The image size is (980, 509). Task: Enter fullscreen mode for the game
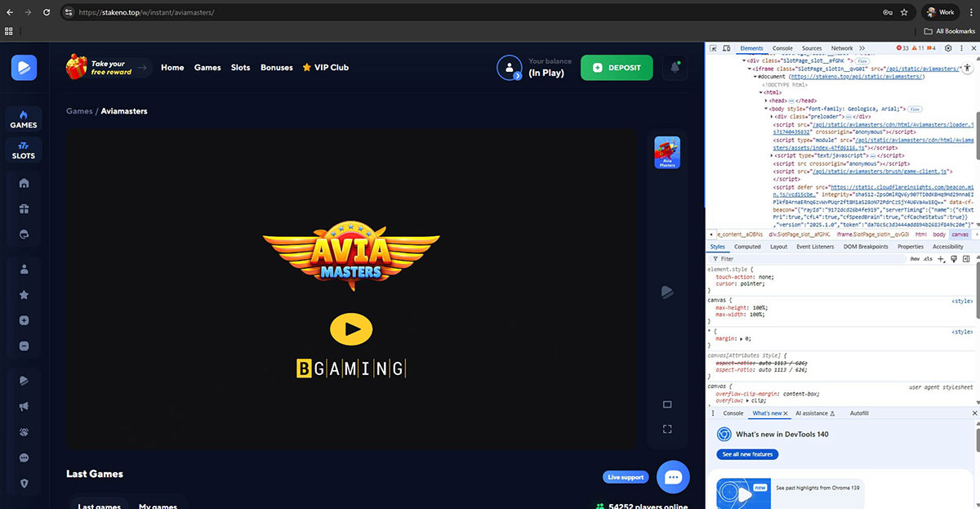pyautogui.click(x=667, y=429)
